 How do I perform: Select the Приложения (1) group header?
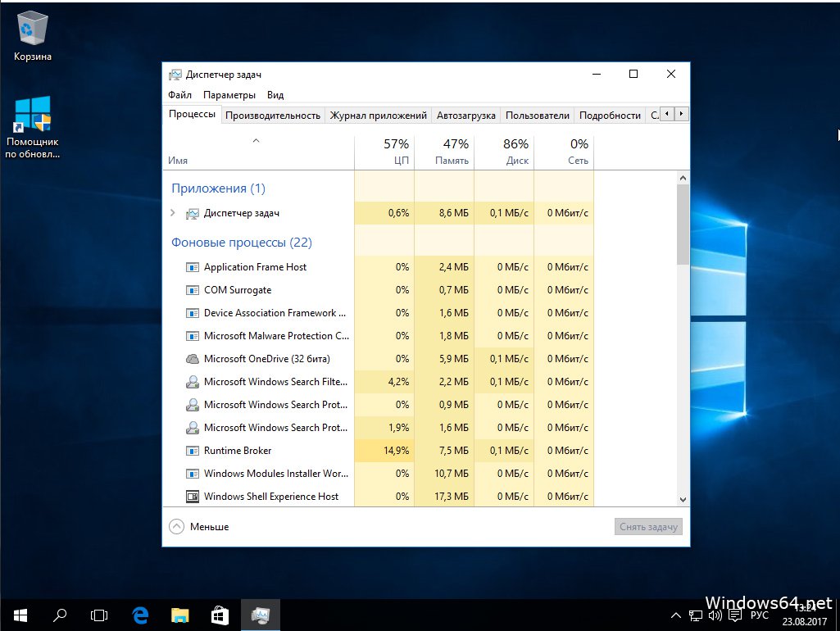(218, 188)
